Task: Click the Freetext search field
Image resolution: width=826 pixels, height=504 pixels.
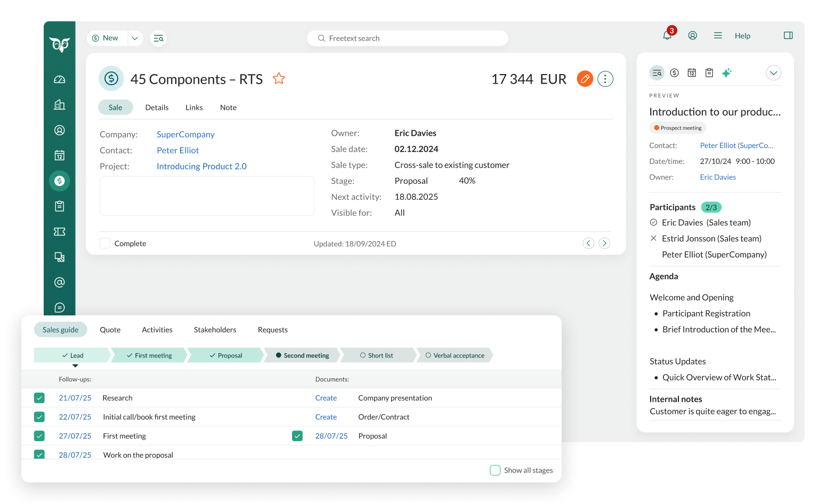Action: click(407, 38)
